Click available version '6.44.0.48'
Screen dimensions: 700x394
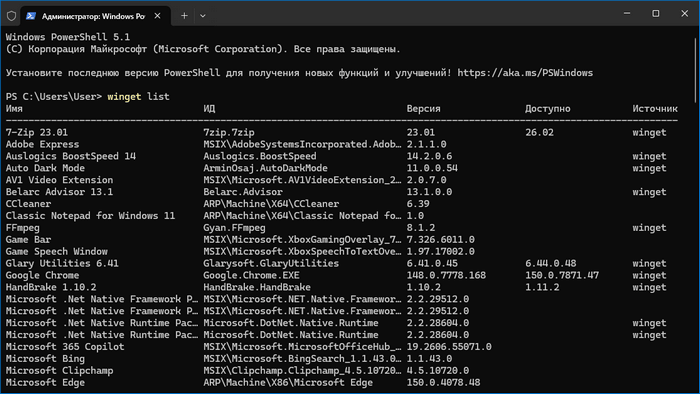coord(550,263)
